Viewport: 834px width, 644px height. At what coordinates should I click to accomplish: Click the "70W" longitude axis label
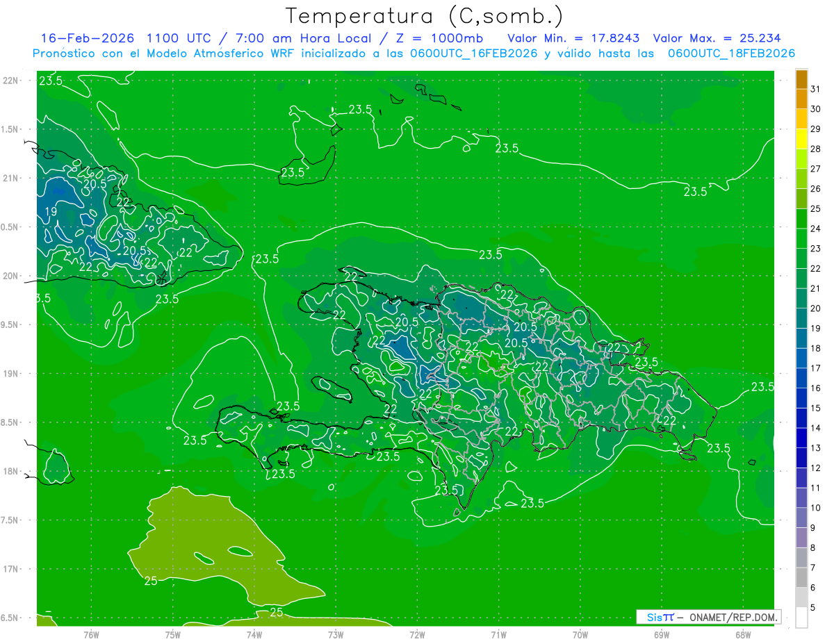point(580,635)
